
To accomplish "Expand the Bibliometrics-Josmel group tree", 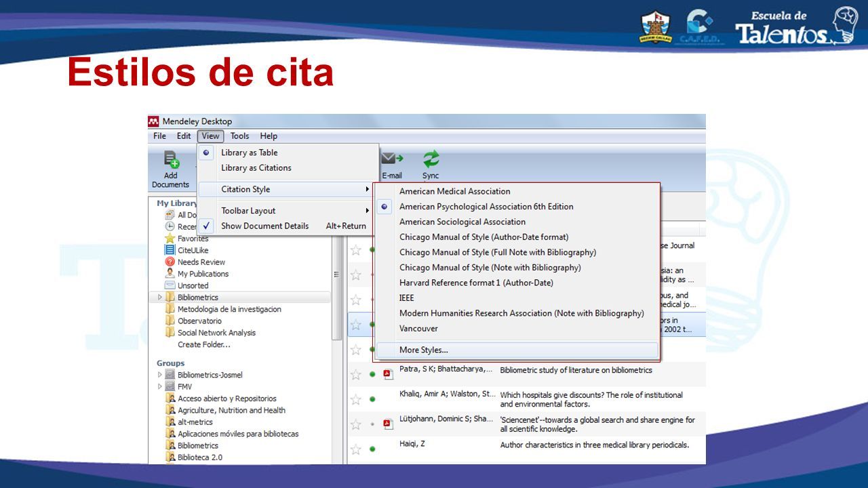I will click(160, 375).
